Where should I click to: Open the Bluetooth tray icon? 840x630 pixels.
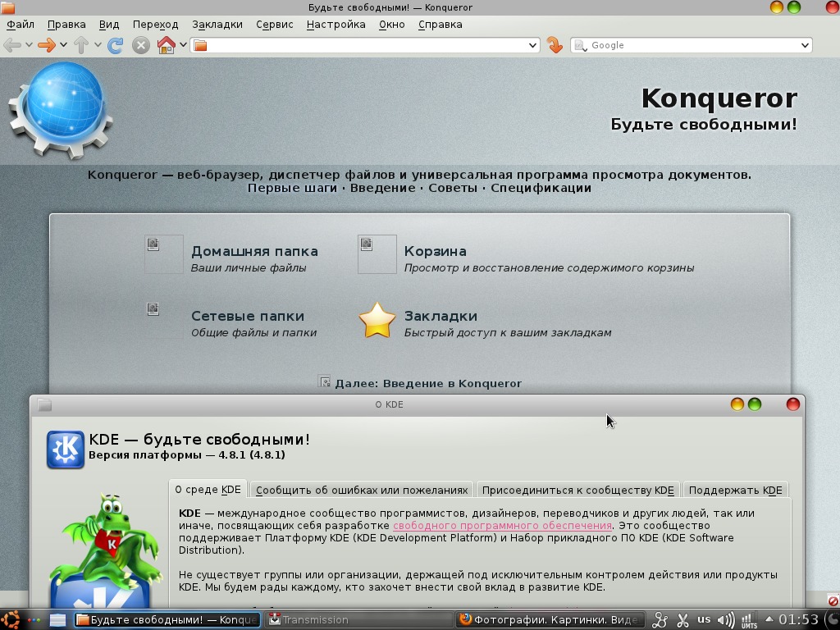click(660, 620)
